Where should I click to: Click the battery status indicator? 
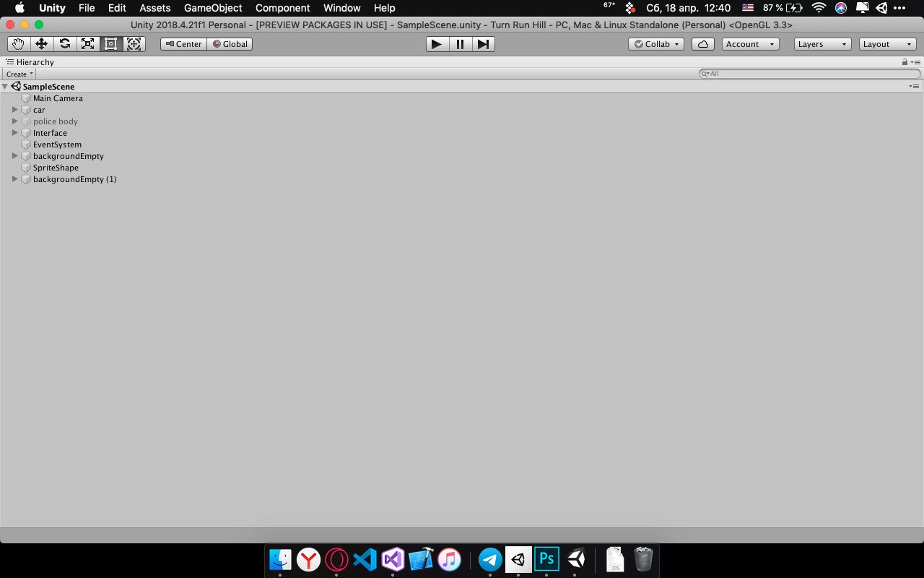click(x=783, y=8)
